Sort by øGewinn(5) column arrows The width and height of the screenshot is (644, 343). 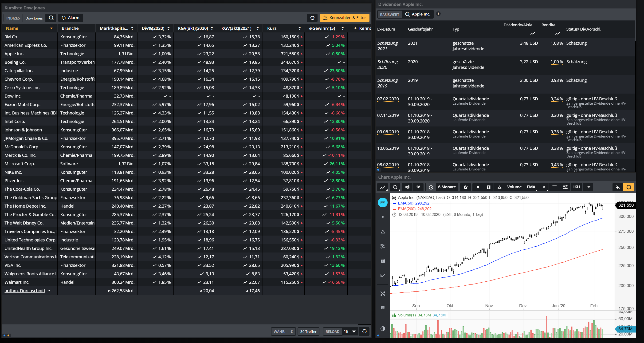pyautogui.click(x=342, y=28)
